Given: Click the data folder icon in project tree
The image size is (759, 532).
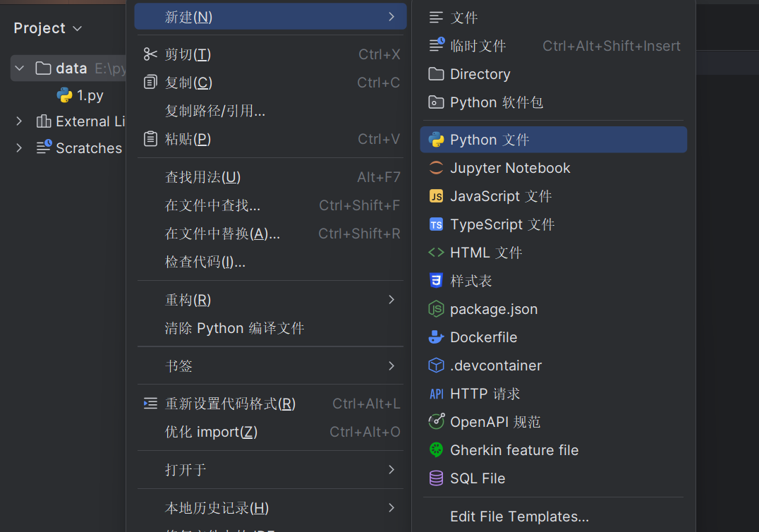Looking at the screenshot, I should [x=43, y=68].
